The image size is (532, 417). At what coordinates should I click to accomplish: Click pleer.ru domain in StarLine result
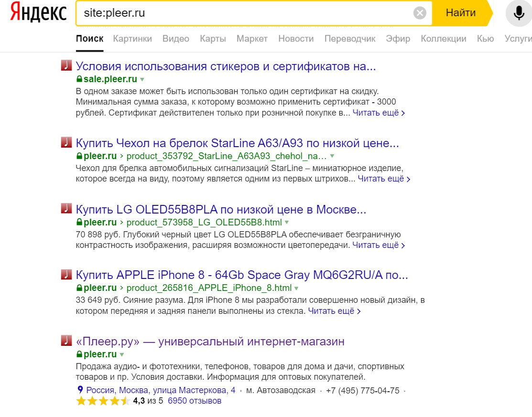(100, 156)
